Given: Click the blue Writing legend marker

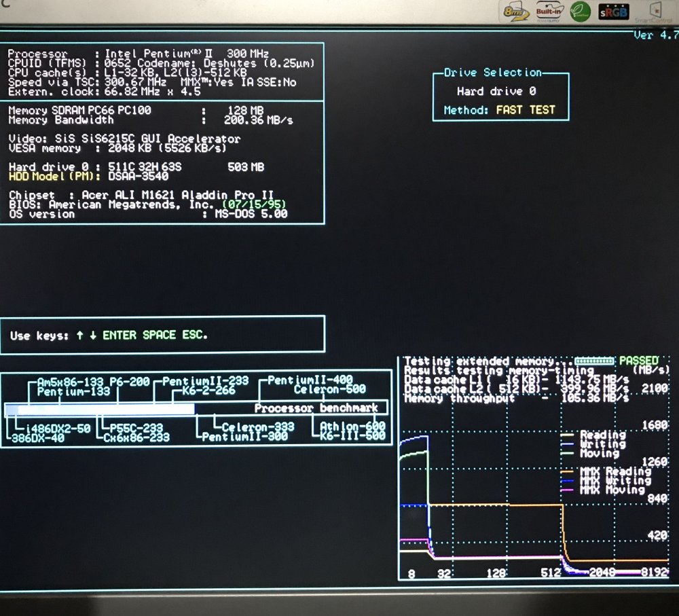Looking at the screenshot, I should click(566, 444).
